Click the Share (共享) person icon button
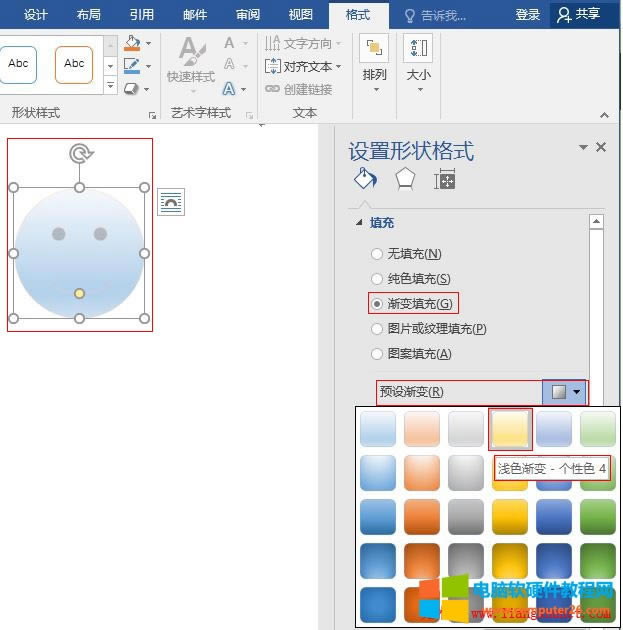The image size is (623, 630). [x=579, y=15]
